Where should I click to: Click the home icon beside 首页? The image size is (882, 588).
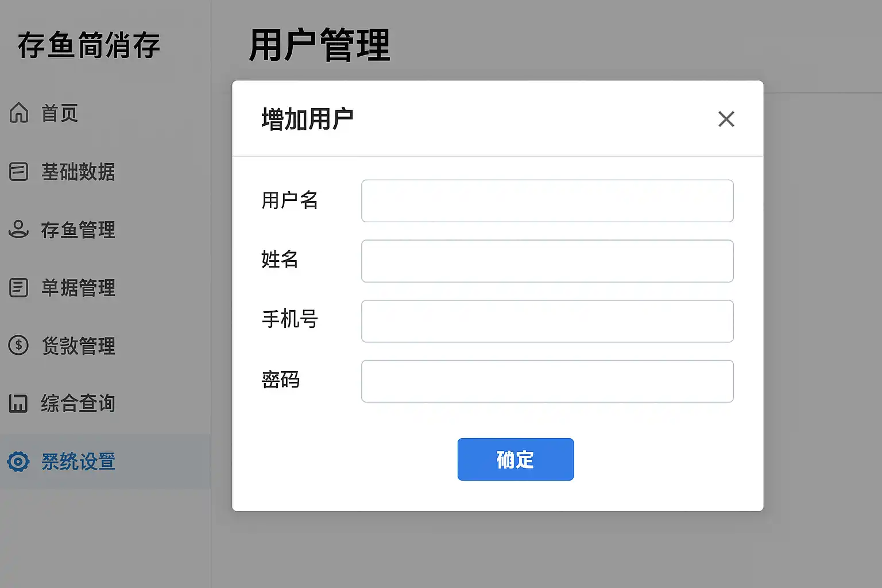click(18, 113)
